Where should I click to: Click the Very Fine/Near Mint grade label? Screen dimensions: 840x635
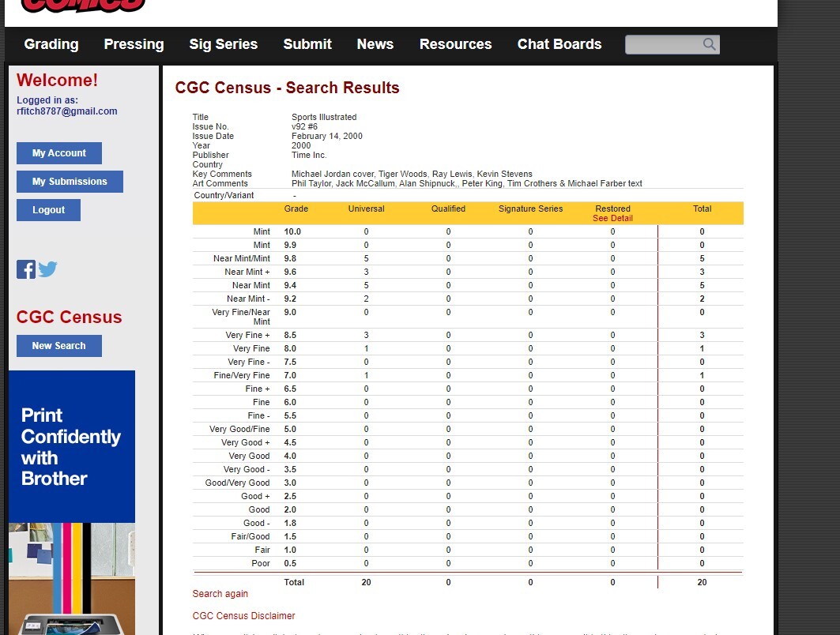241,317
